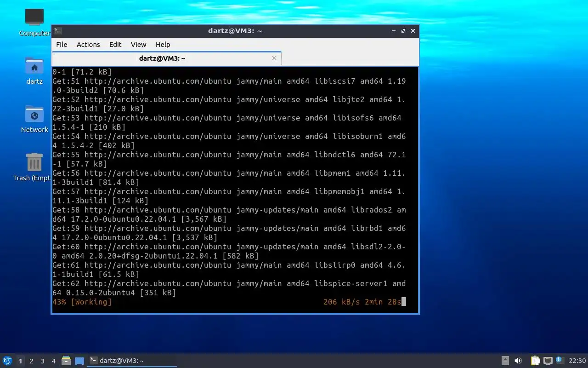Viewport: 588px width, 368px height.
Task: Open the View menu
Action: click(x=138, y=45)
